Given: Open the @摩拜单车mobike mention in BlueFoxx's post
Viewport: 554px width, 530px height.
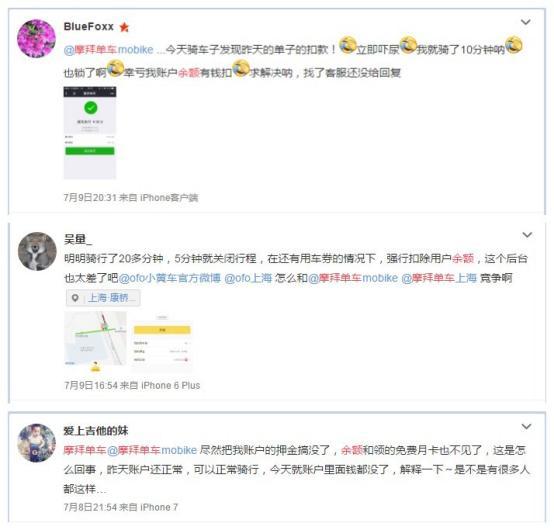Looking at the screenshot, I should [108, 49].
